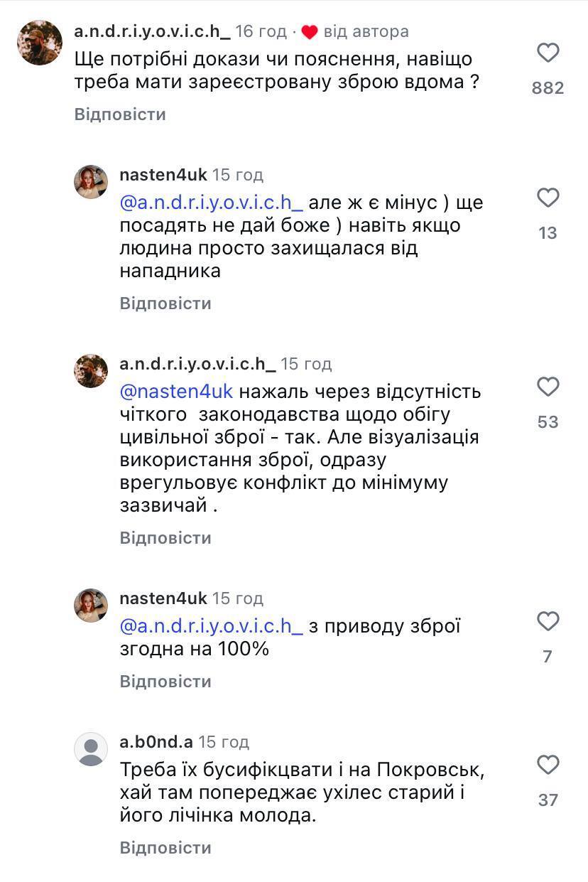Viewport: 588px width, 882px height.
Task: Like the reply mentioning civilian weapons legislation
Action: (x=548, y=387)
